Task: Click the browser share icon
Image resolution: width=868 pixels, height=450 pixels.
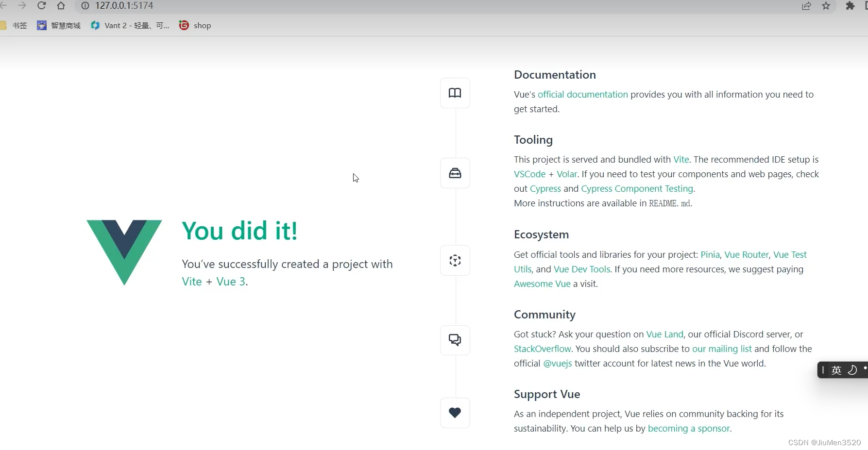Action: tap(807, 6)
